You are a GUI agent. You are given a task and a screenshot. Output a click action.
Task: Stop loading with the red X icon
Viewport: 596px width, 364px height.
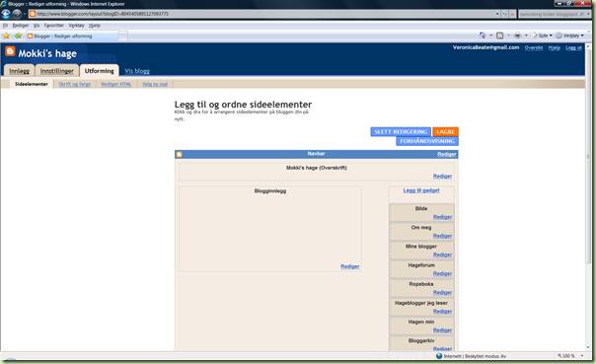[512, 14]
